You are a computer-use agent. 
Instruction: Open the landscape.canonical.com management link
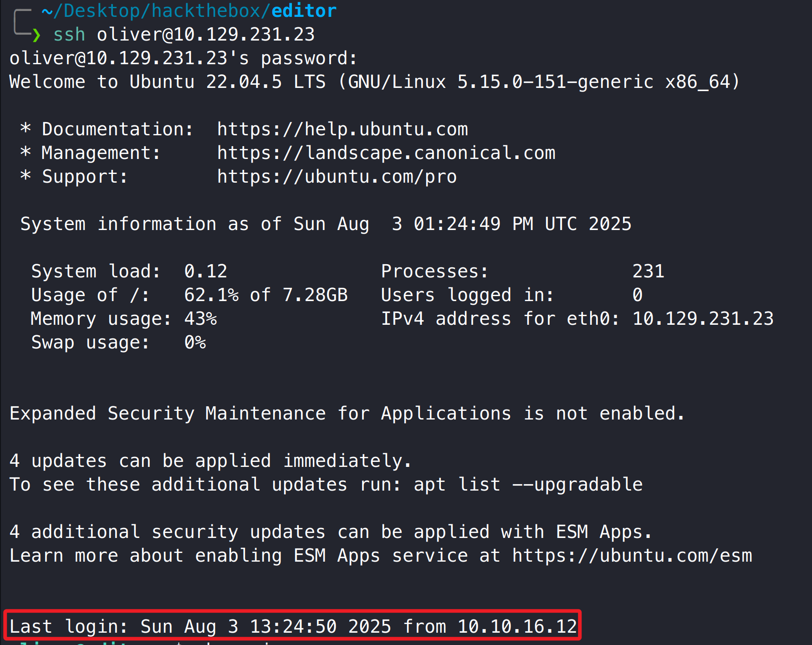pos(386,153)
